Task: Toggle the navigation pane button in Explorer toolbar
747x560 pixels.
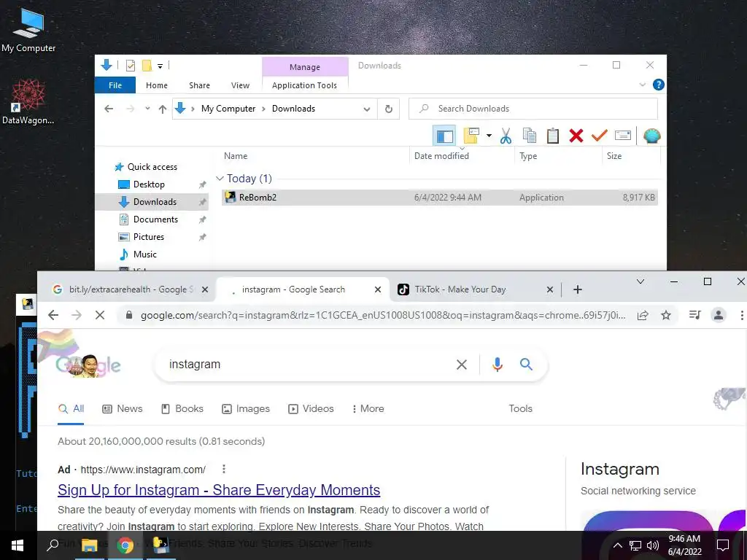Action: (444, 136)
